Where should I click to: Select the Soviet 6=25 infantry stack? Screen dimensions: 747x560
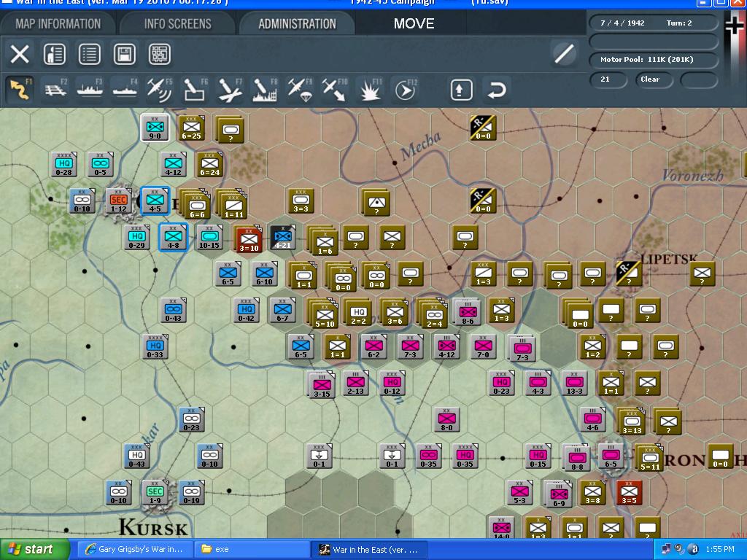pyautogui.click(x=191, y=128)
